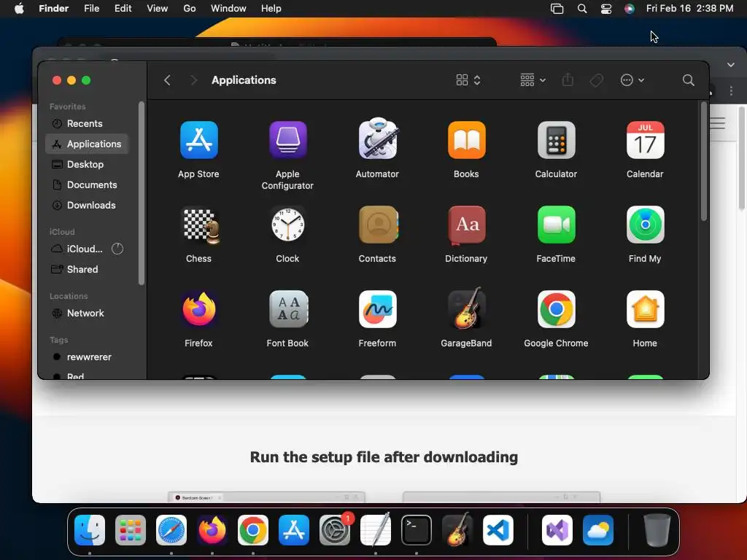Open the Apple menu
The image size is (747, 560).
click(x=19, y=9)
